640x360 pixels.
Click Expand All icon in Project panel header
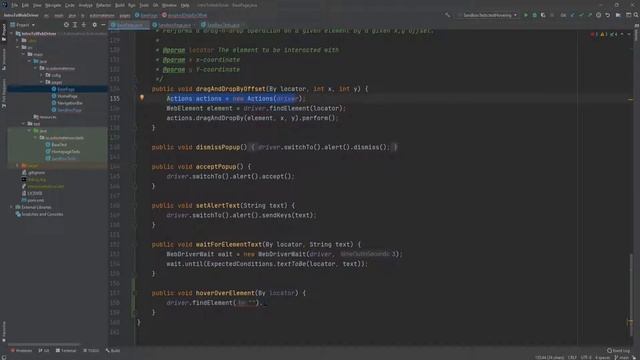coord(75,25)
